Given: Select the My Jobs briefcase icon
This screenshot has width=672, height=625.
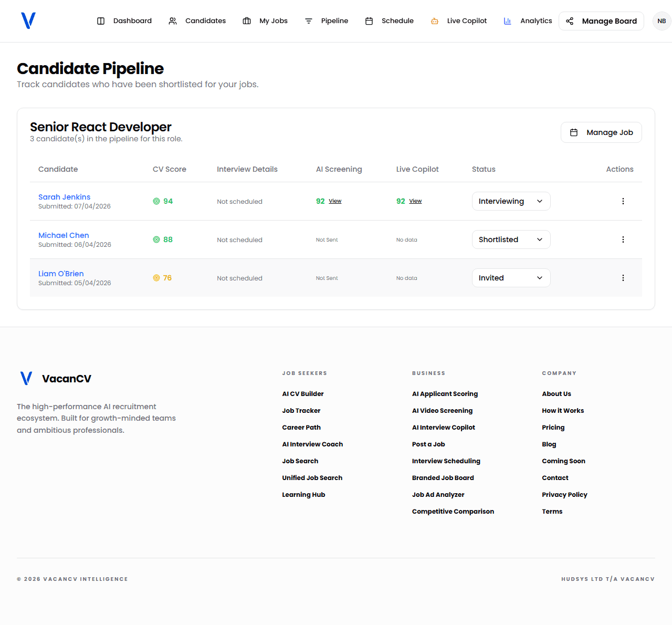Looking at the screenshot, I should [247, 21].
